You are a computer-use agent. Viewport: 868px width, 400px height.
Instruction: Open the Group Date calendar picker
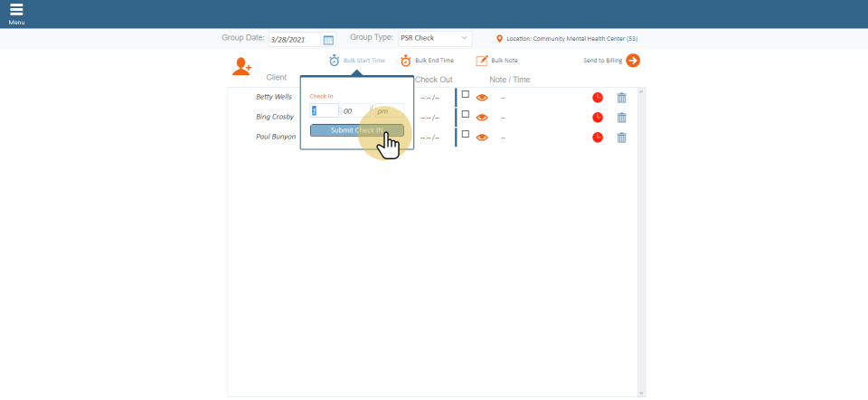click(328, 40)
